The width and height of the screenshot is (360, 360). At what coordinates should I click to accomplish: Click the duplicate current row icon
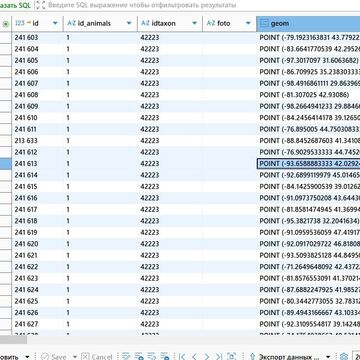tap(152, 356)
